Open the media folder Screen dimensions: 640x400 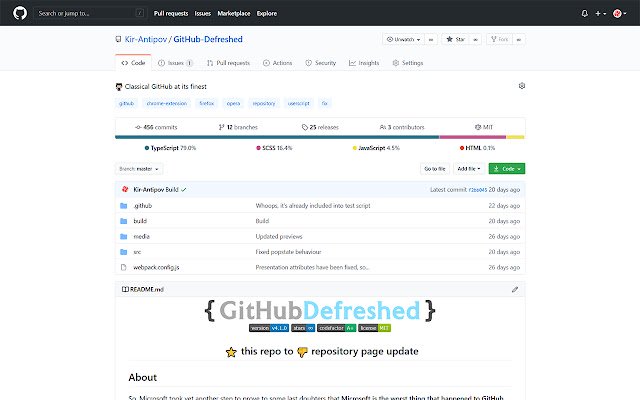point(141,236)
